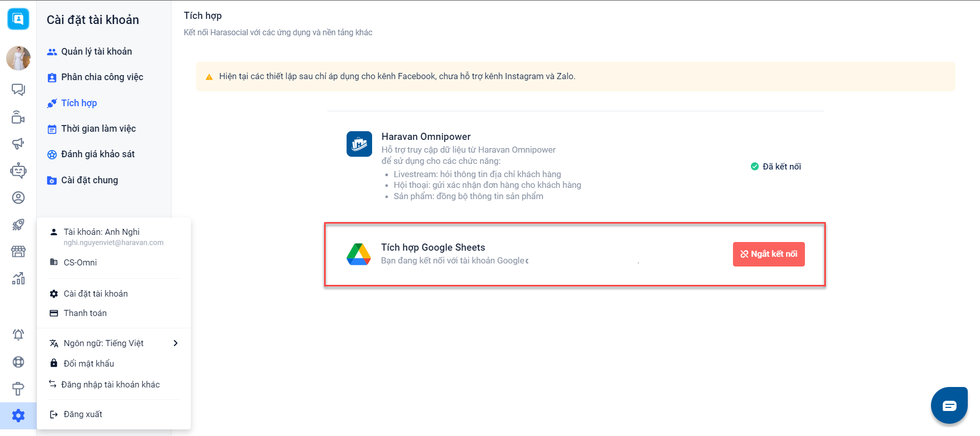
Task: Click the Tích hợp page heading
Action: 203,16
